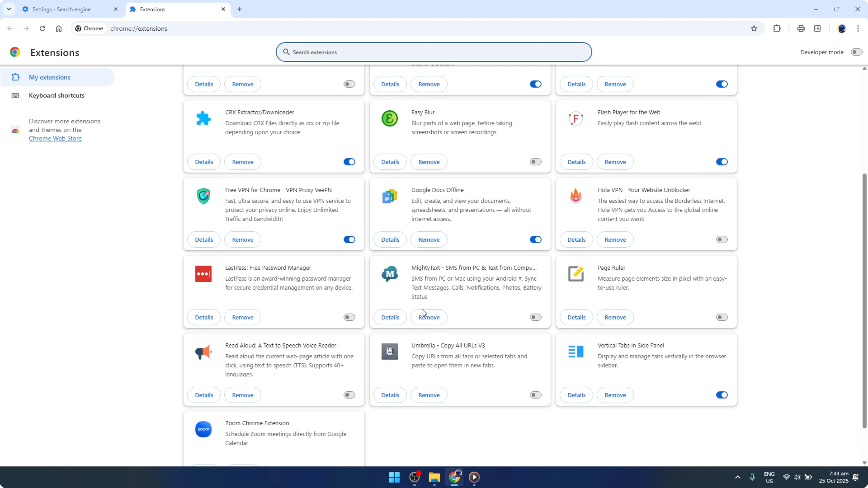Viewport: 868px width, 488px height.
Task: Click the scrollbar down arrow
Action: point(864,463)
